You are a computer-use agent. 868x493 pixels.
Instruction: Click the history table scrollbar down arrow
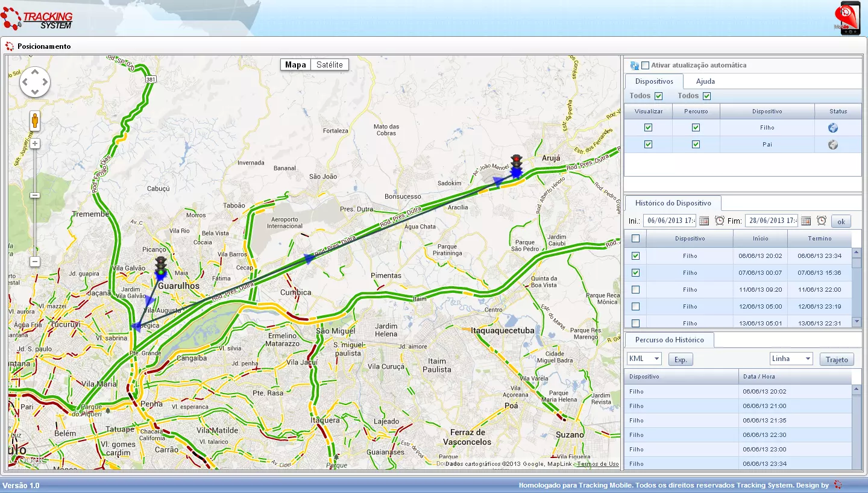point(857,322)
